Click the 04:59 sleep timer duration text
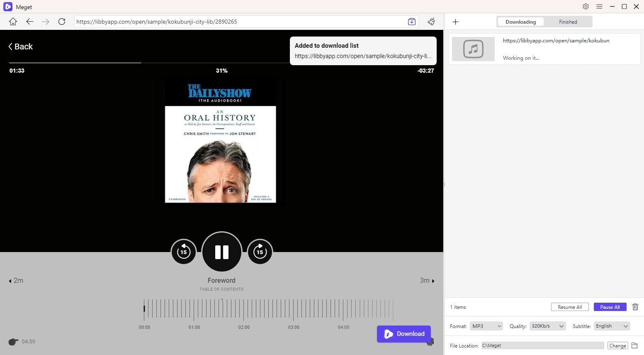This screenshot has width=644, height=355. [28, 342]
